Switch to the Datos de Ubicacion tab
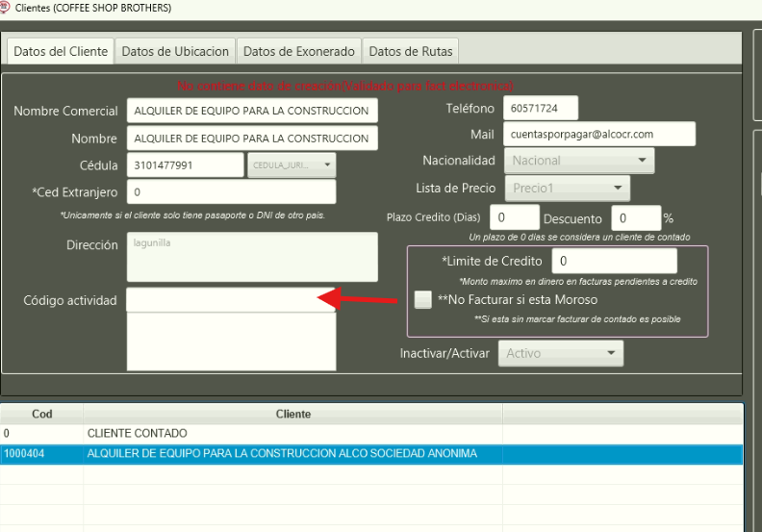The image size is (762, 532). click(x=175, y=51)
